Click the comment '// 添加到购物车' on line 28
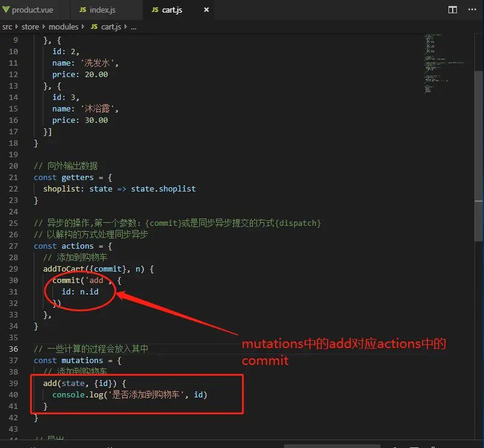This screenshot has width=484, height=448. [75, 258]
